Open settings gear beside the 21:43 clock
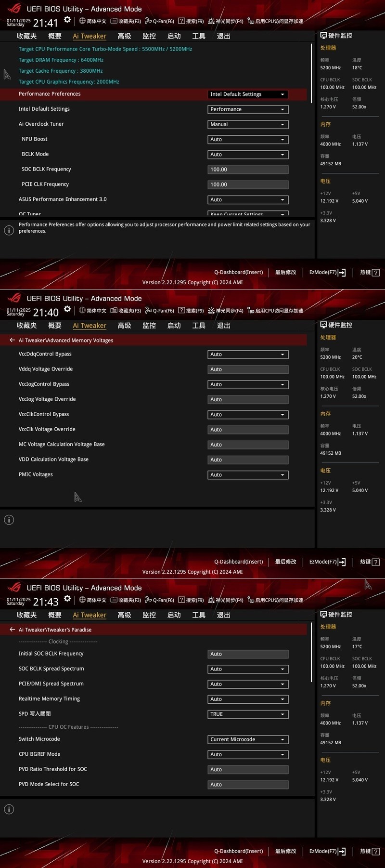 tap(67, 599)
